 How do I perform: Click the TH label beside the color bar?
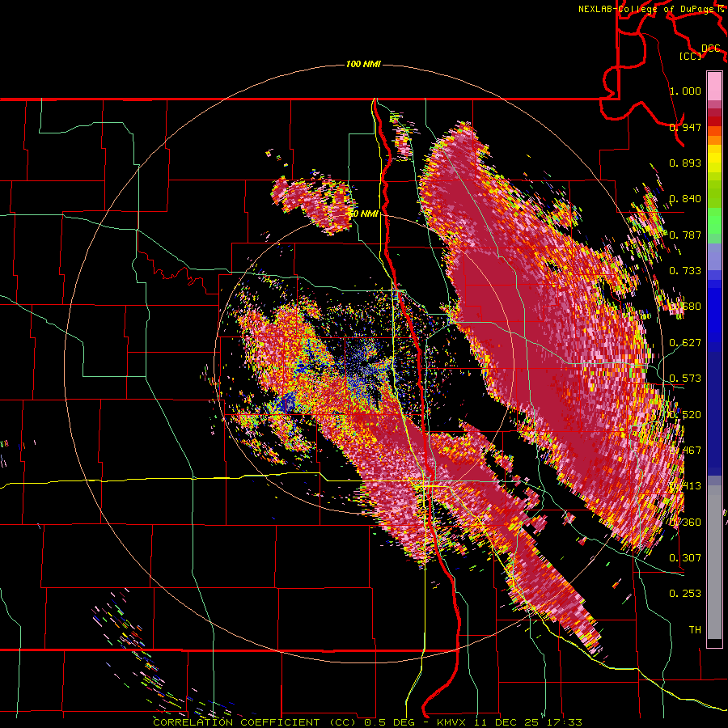(x=695, y=629)
